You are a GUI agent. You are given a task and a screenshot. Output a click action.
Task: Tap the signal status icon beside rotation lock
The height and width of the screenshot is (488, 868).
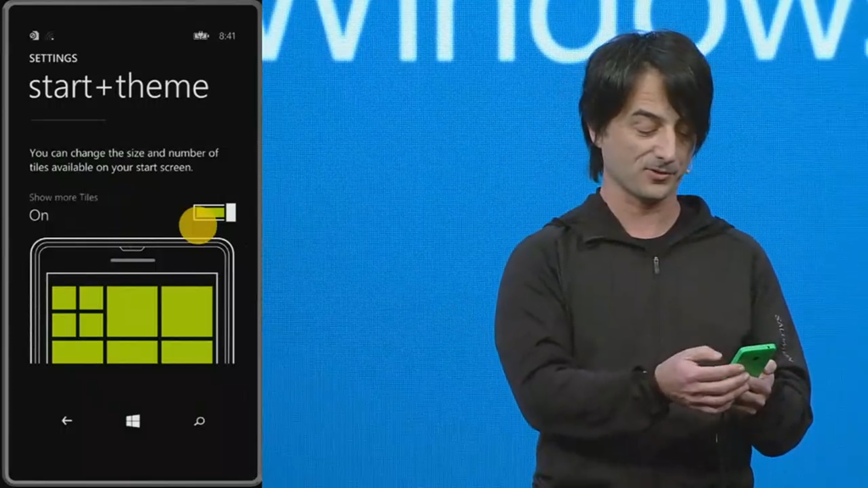point(50,36)
